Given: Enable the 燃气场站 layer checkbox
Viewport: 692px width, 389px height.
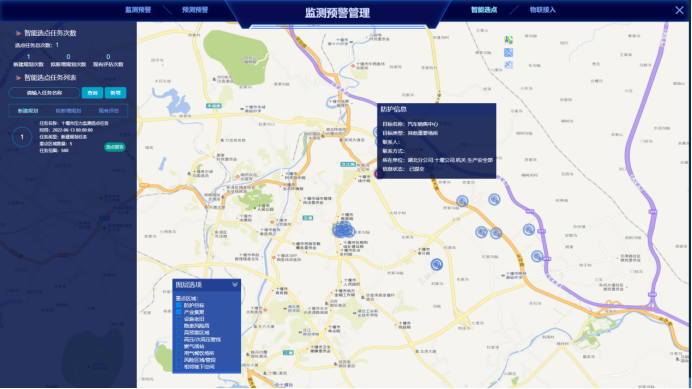Looking at the screenshot, I should [179, 346].
